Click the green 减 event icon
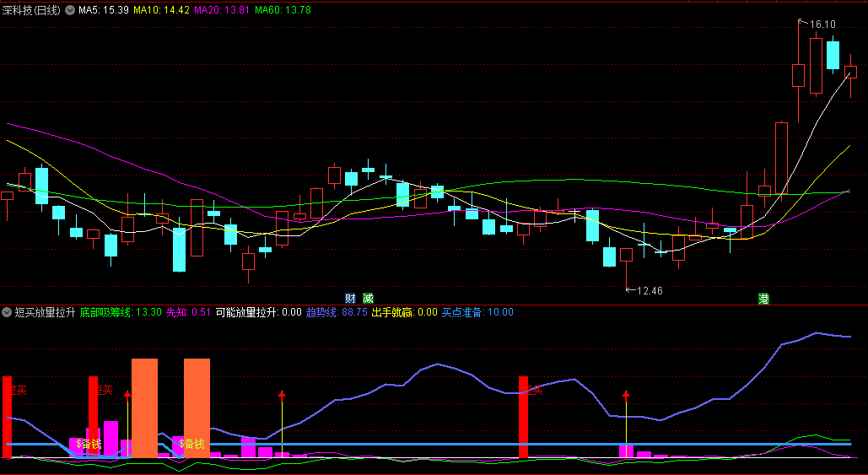This screenshot has width=868, height=475. (x=368, y=299)
